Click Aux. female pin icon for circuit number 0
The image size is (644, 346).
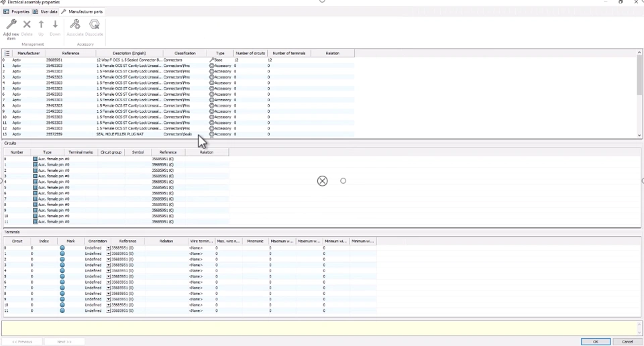(35, 159)
